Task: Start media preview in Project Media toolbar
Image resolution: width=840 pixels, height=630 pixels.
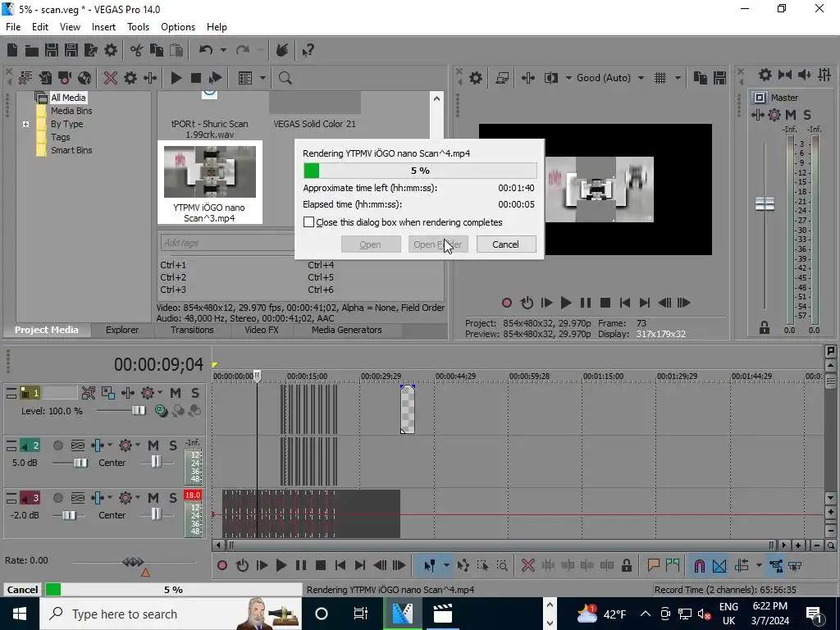Action: coord(176,78)
